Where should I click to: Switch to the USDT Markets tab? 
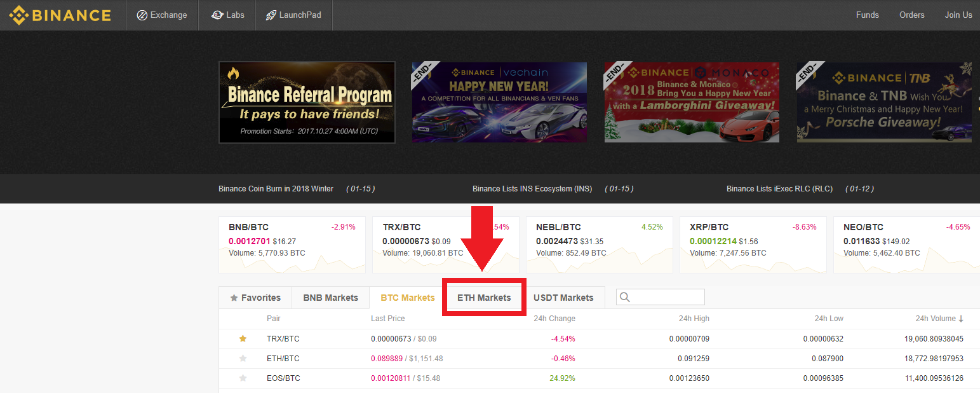click(563, 298)
